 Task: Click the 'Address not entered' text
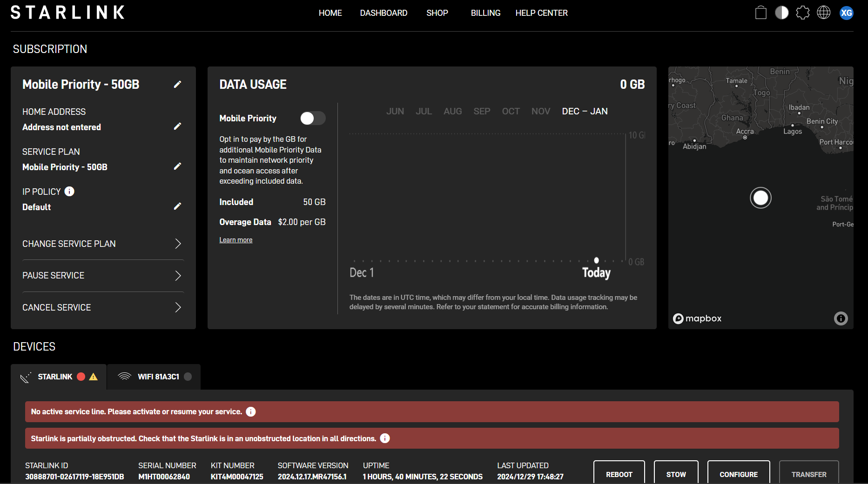(x=61, y=127)
